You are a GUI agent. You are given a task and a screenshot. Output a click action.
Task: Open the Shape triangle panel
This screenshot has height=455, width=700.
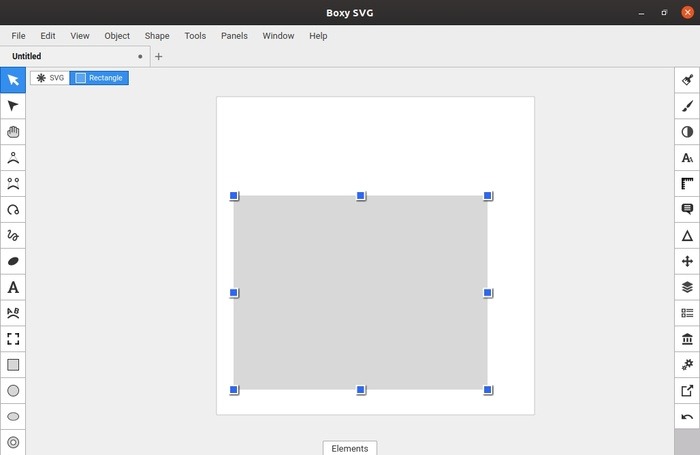pos(687,235)
